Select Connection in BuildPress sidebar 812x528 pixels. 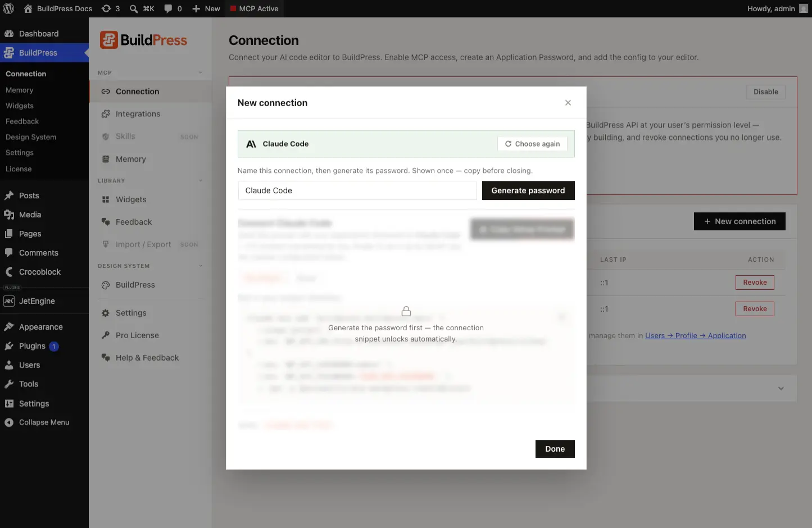click(151, 92)
